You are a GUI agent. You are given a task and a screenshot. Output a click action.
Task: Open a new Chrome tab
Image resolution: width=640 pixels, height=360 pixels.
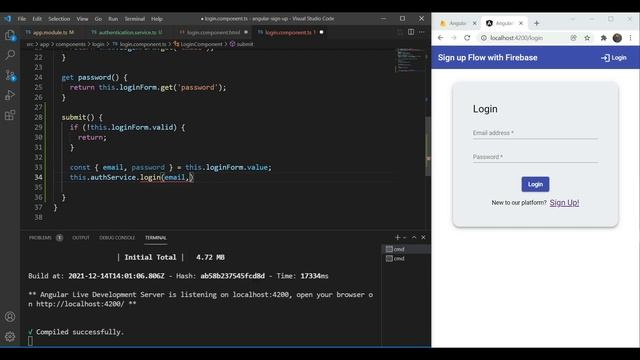point(537,23)
